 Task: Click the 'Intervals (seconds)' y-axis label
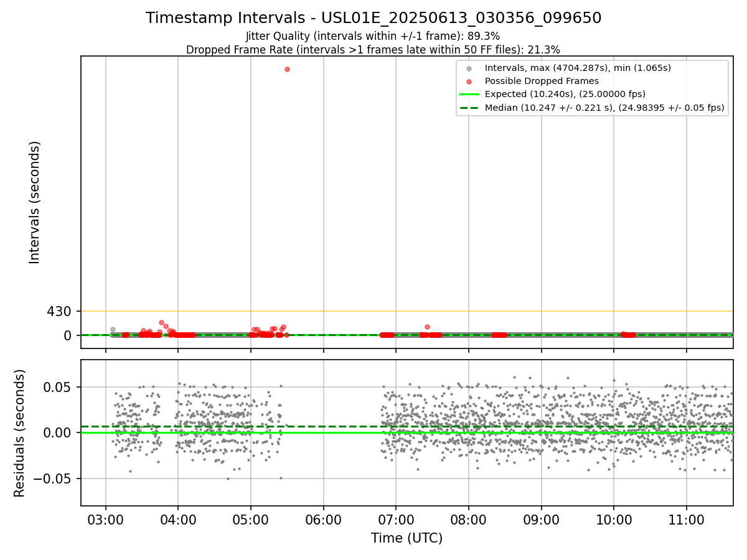pos(35,202)
